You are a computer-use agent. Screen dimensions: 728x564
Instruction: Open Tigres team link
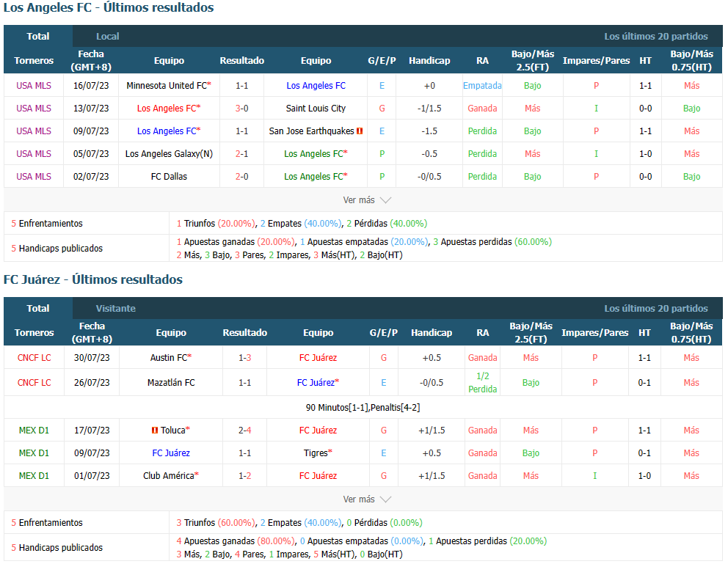pyautogui.click(x=316, y=453)
